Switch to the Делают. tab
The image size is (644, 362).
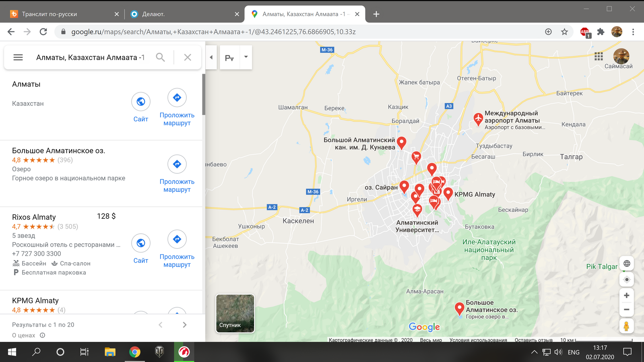pyautogui.click(x=184, y=14)
